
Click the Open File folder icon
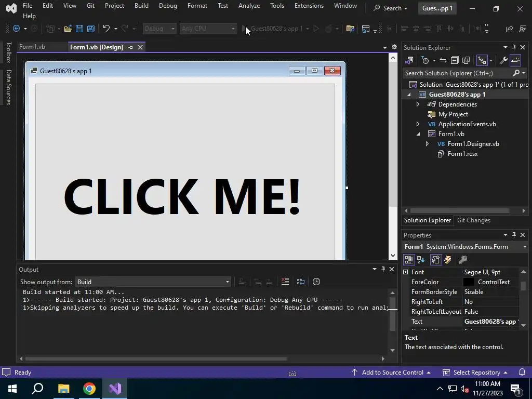(68, 29)
